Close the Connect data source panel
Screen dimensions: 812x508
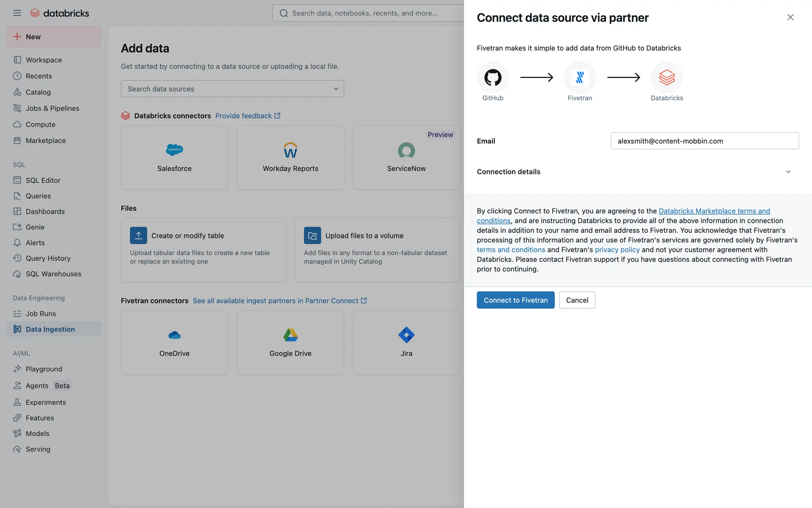[x=790, y=17]
